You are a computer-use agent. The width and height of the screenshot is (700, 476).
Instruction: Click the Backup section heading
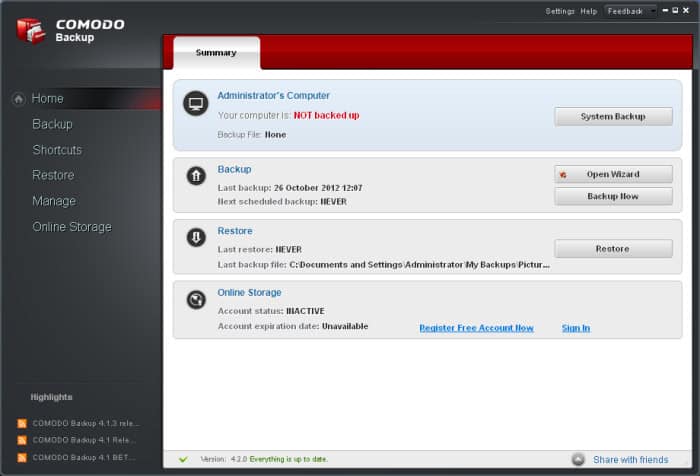coord(234,169)
